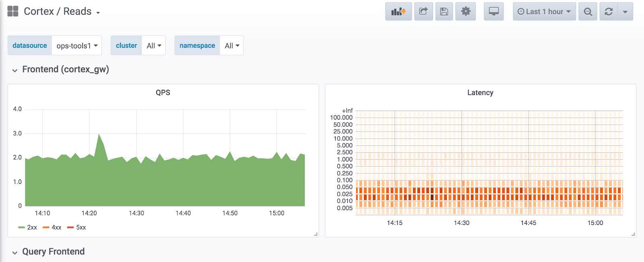Open the Last 1 hour time picker
The width and height of the screenshot is (644, 262).
point(544,12)
